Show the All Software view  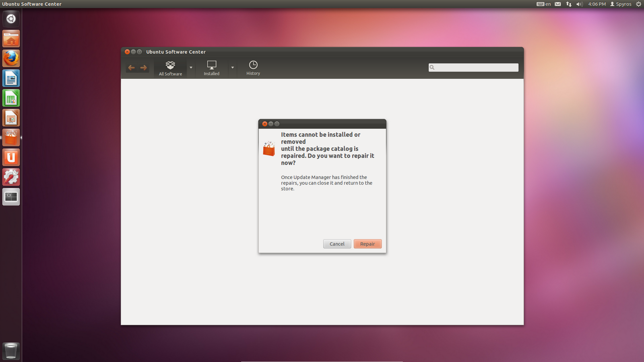(170, 68)
